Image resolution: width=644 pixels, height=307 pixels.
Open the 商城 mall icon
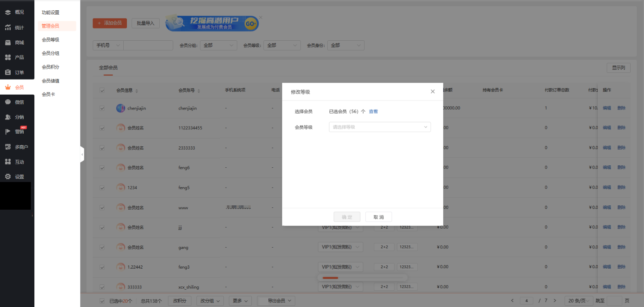click(8, 42)
